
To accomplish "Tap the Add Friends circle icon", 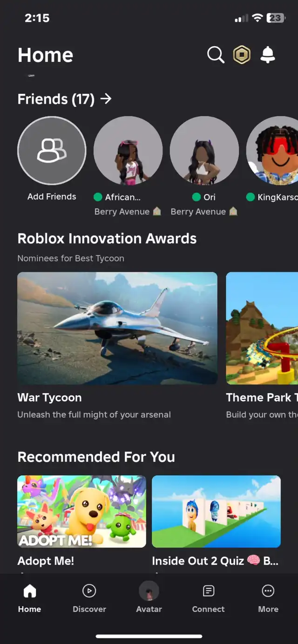I will point(52,151).
